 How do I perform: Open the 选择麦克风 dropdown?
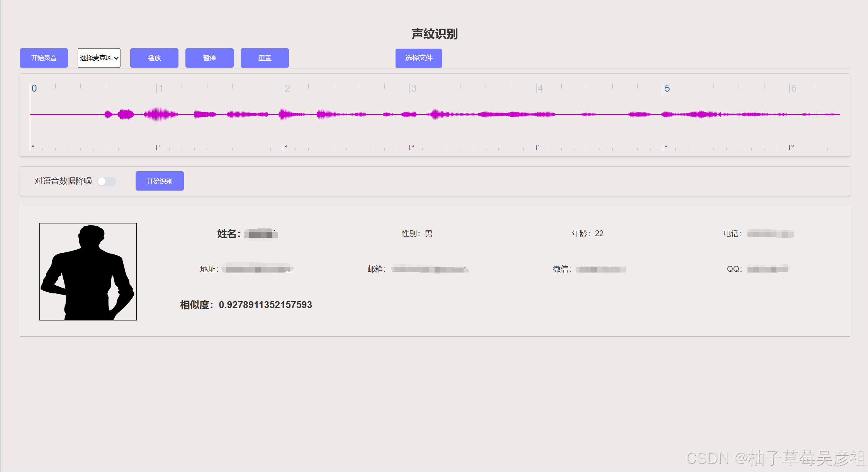coord(99,58)
